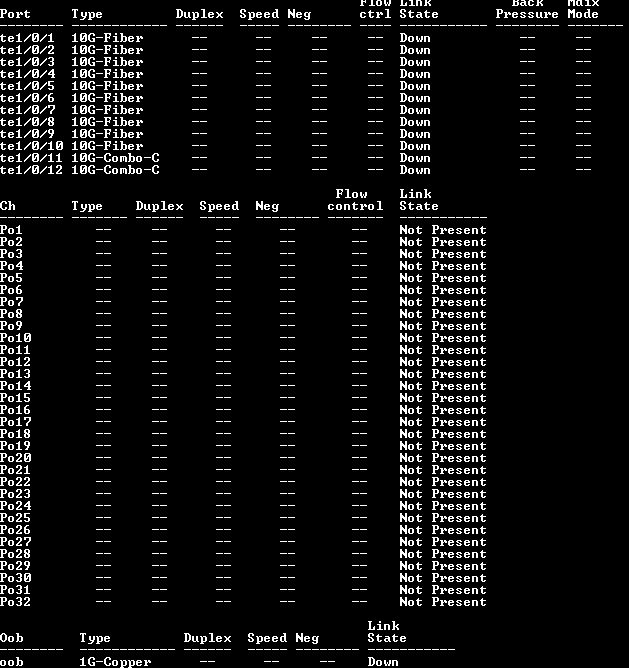Click Not Present state for Po10
Image resolution: width=629 pixels, height=668 pixels.
click(443, 338)
